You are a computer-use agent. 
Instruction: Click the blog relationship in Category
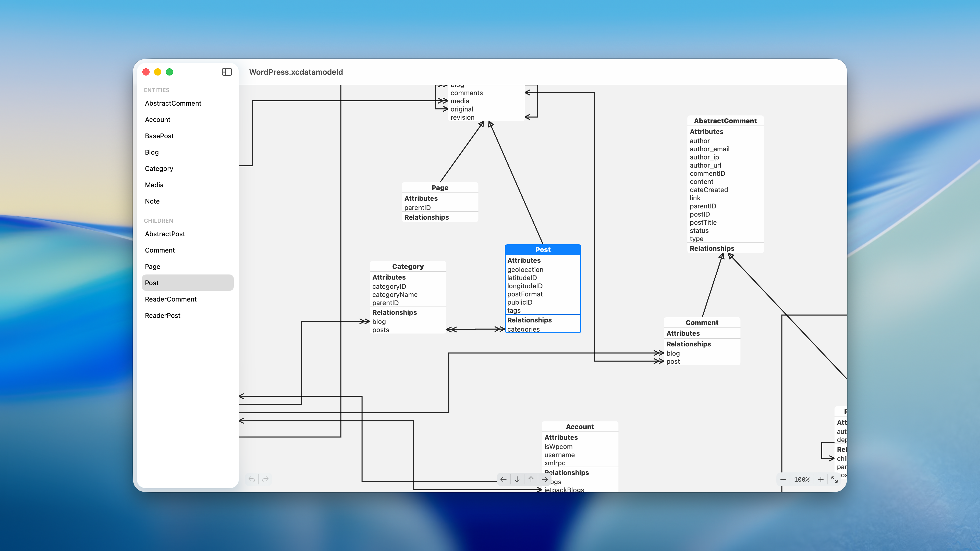pyautogui.click(x=379, y=322)
